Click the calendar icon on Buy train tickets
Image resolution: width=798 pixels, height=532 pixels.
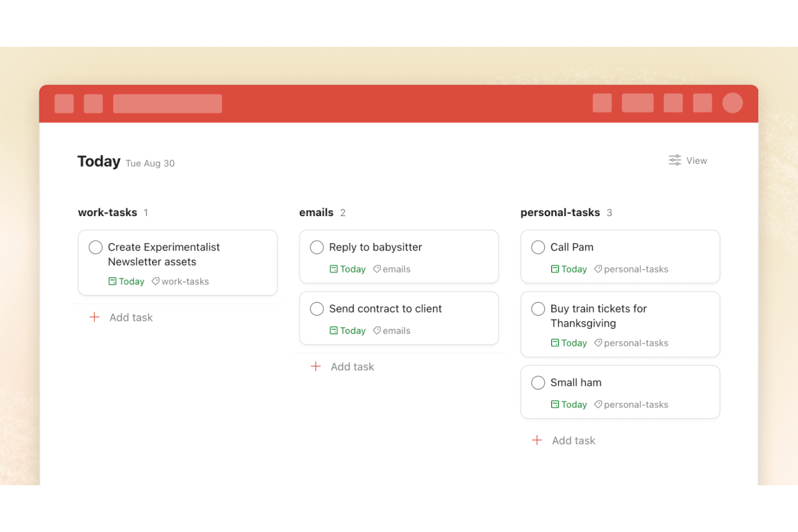555,343
